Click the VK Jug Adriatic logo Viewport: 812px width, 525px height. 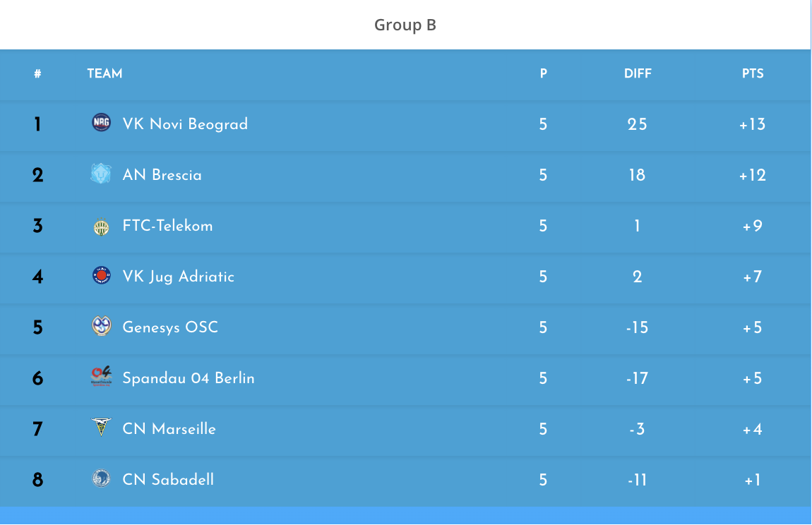(101, 275)
